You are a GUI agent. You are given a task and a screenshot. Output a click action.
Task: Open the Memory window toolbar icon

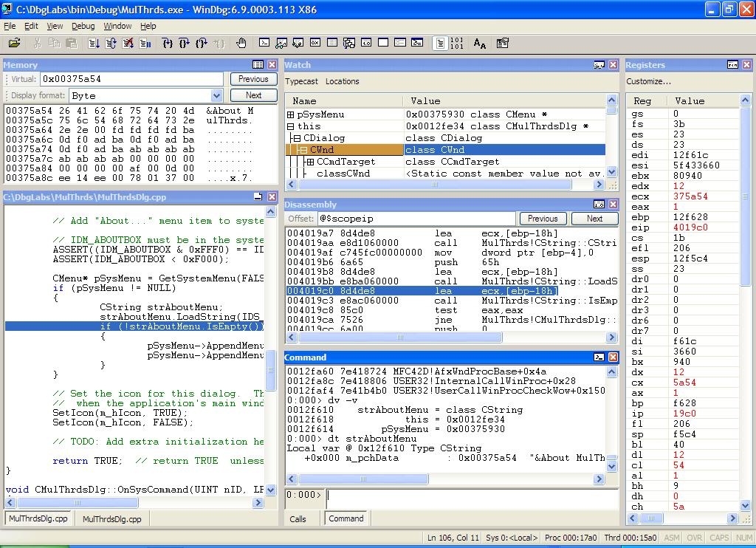[x=332, y=43]
